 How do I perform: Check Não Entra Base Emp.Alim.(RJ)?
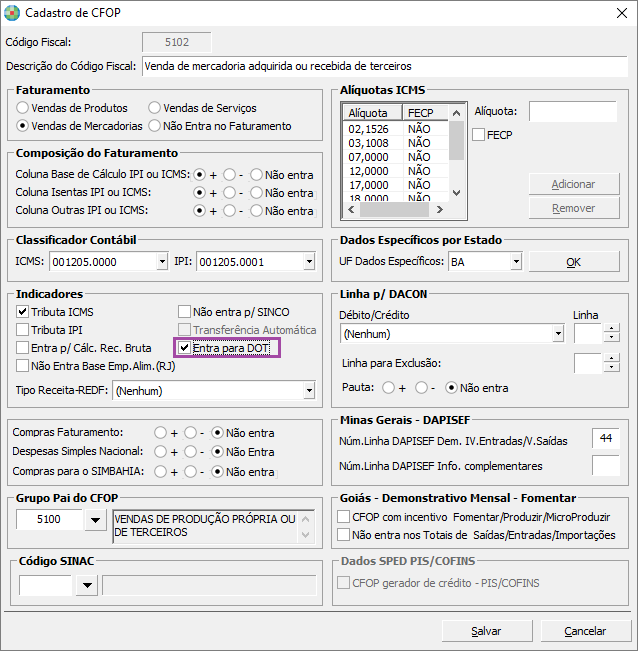click(x=22, y=366)
